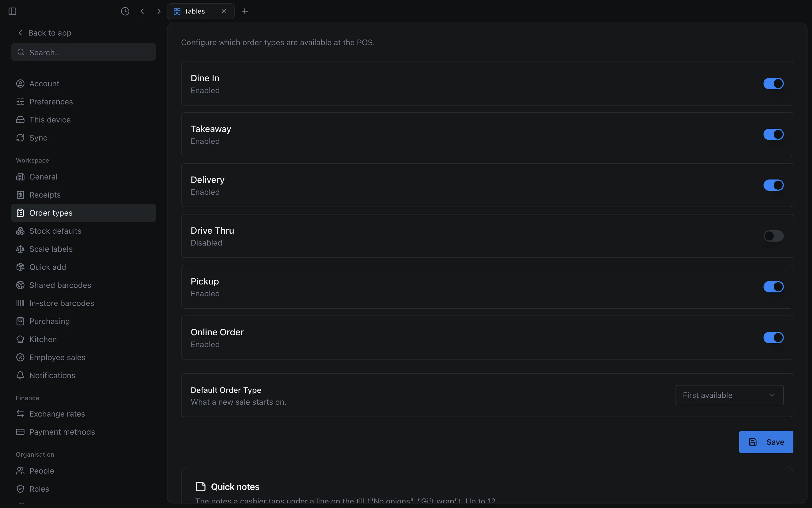The height and width of the screenshot is (508, 812).
Task: Click the In-store barcodes icon
Action: 21,303
